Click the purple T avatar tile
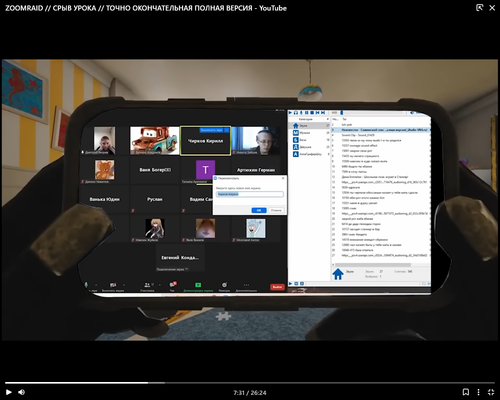 pos(205,170)
